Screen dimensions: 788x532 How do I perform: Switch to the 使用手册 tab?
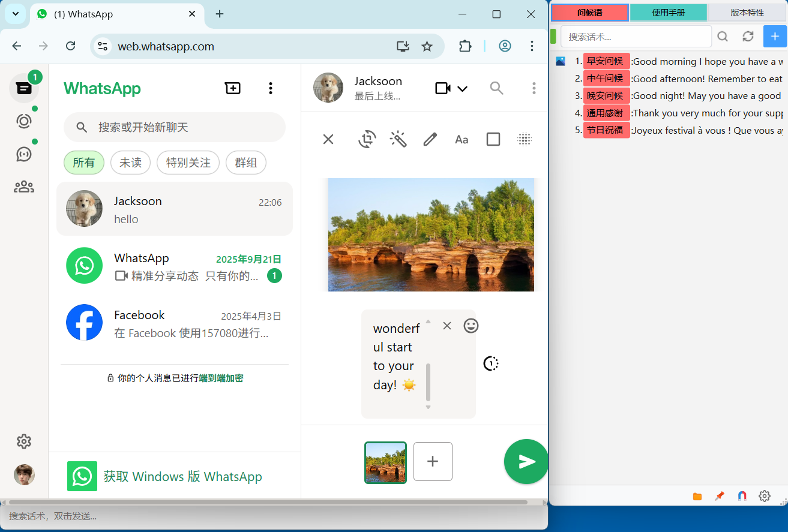[668, 13]
